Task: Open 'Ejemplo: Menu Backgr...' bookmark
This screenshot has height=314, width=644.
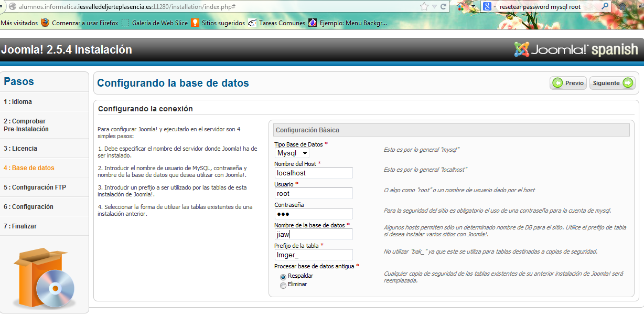Action: tap(348, 23)
